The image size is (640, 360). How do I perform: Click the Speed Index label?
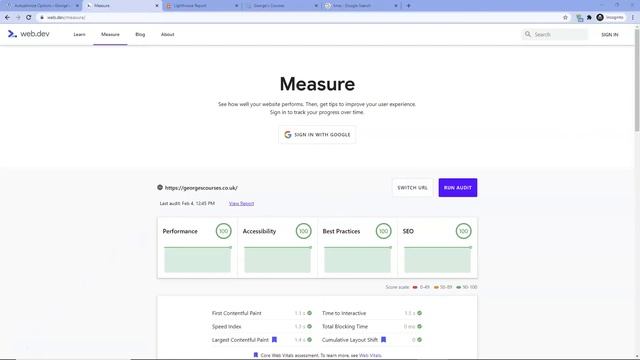pyautogui.click(x=227, y=327)
